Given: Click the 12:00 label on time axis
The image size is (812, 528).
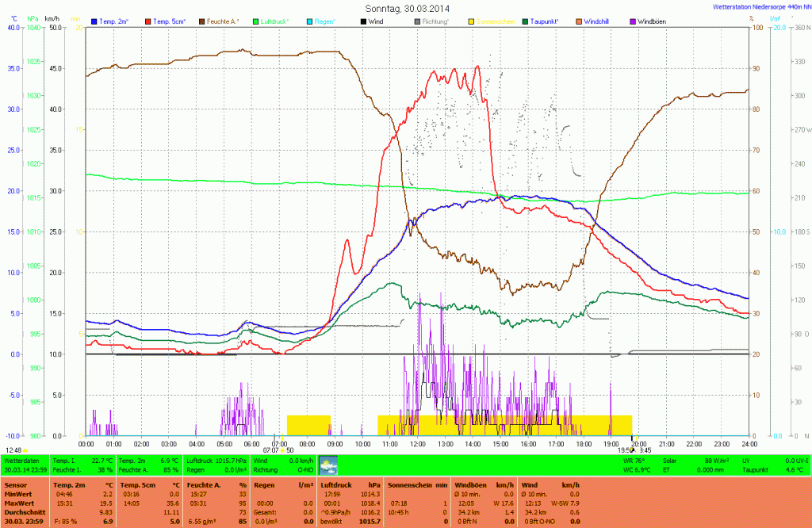Looking at the screenshot, I should click(x=417, y=444).
